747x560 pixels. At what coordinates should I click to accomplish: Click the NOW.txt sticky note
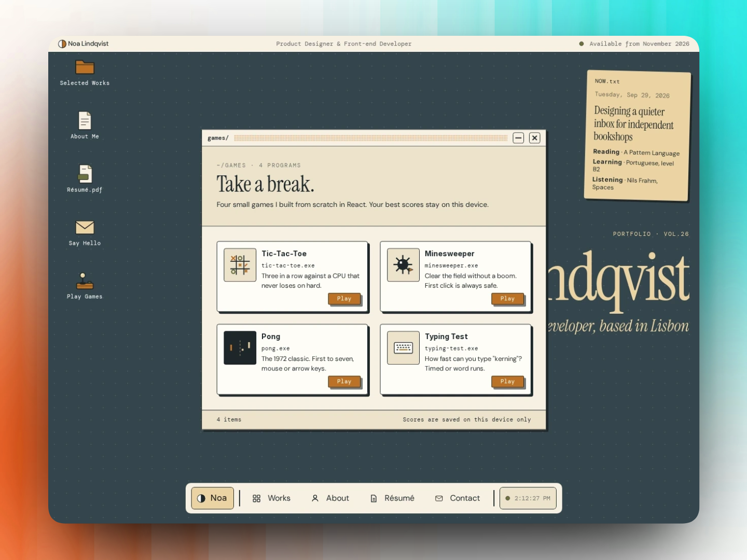point(638,135)
